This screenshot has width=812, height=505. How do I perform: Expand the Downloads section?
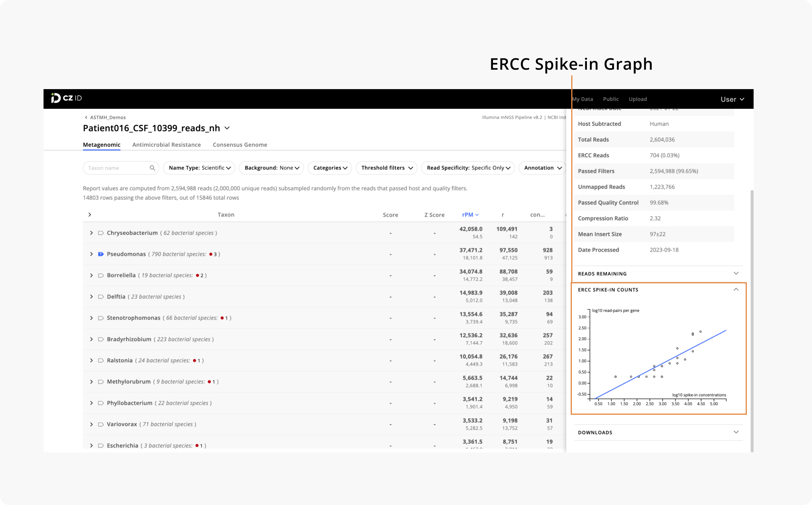(x=736, y=432)
